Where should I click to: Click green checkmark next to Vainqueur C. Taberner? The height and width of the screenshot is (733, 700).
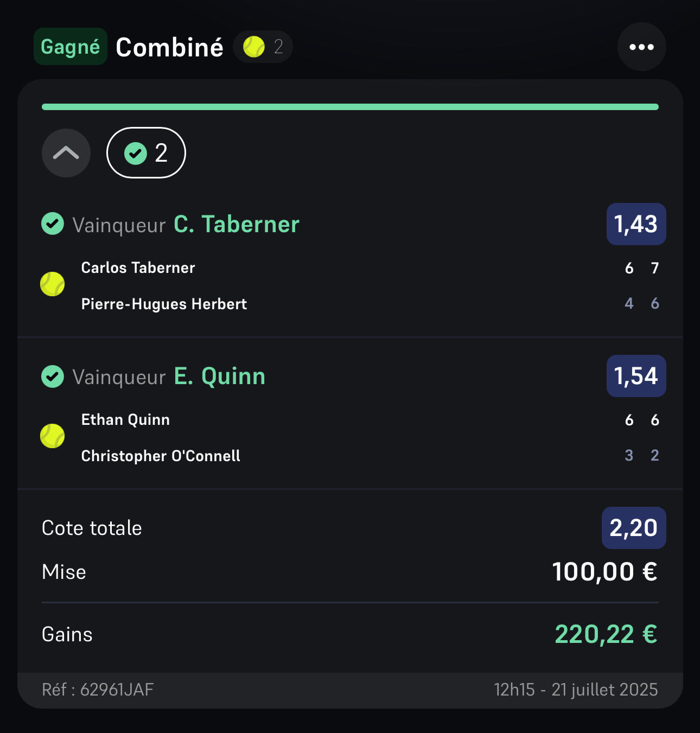(53, 224)
